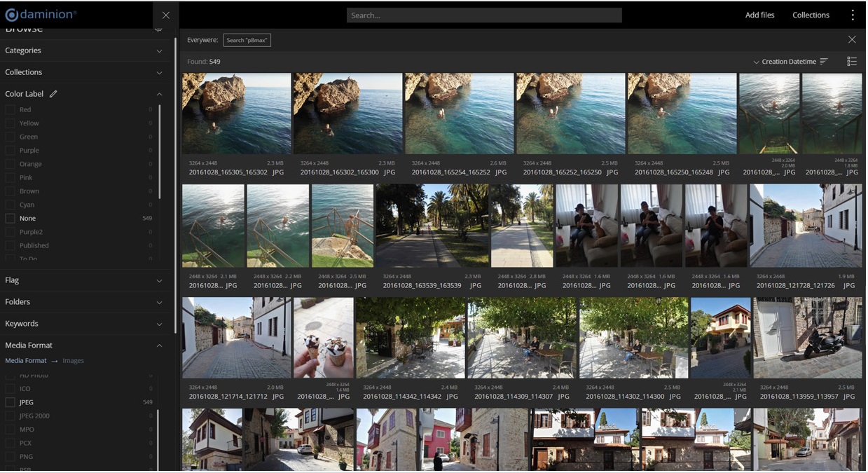Image resolution: width=868 pixels, height=473 pixels.
Task: Select Add files in the top bar
Action: [x=759, y=14]
